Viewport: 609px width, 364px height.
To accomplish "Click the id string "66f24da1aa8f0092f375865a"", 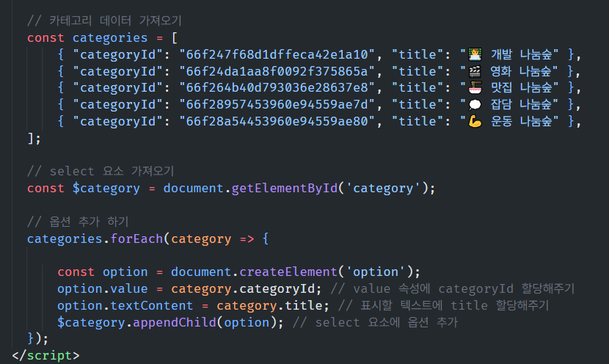I will (x=277, y=71).
